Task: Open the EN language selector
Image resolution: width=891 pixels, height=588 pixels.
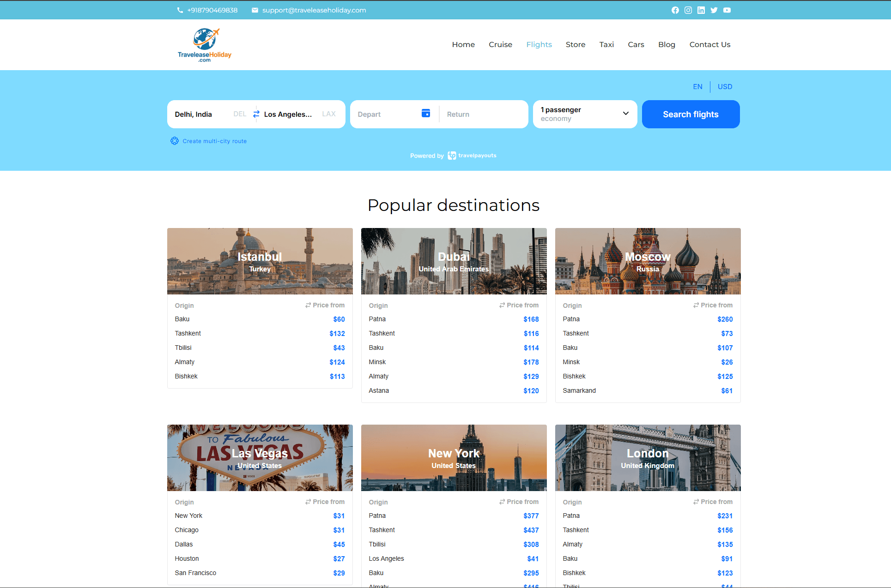Action: coord(697,87)
